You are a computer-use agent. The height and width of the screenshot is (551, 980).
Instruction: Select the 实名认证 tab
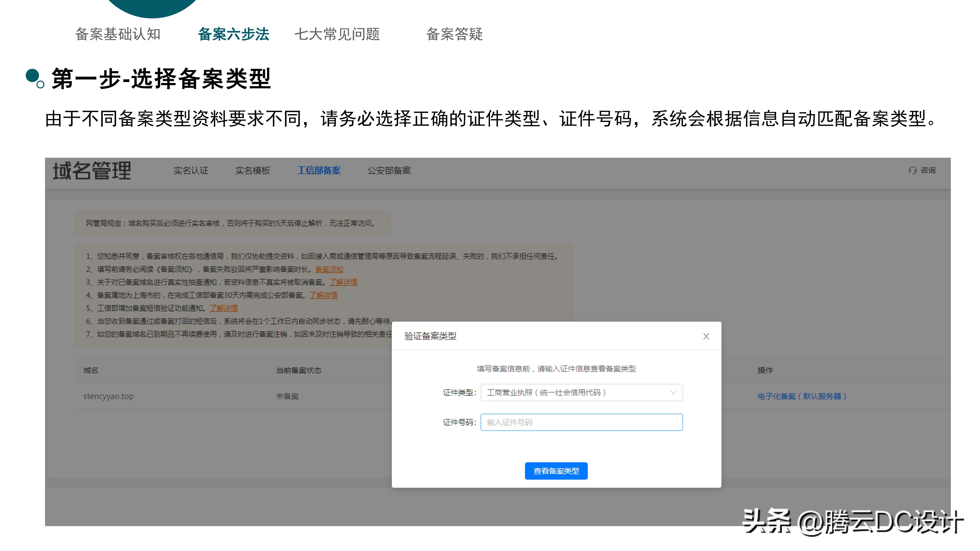click(x=191, y=171)
